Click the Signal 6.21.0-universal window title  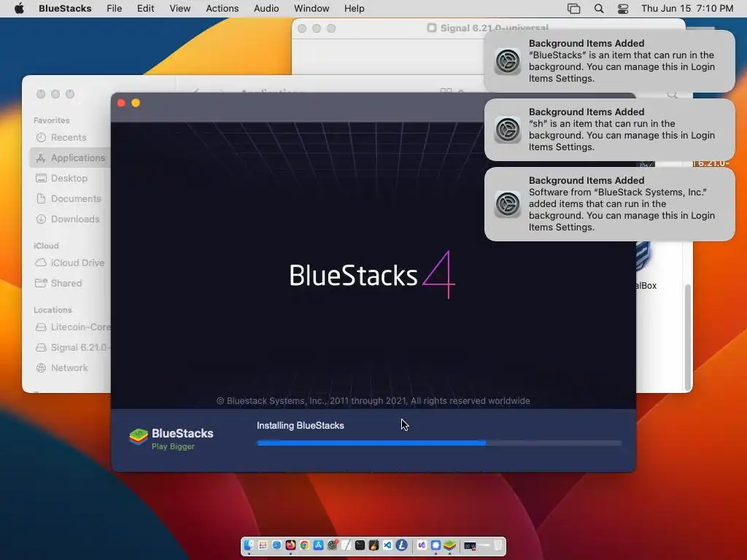(x=494, y=28)
